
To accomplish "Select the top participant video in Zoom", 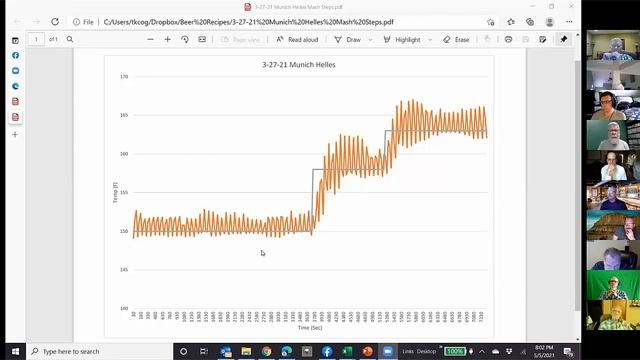I will click(x=613, y=45).
